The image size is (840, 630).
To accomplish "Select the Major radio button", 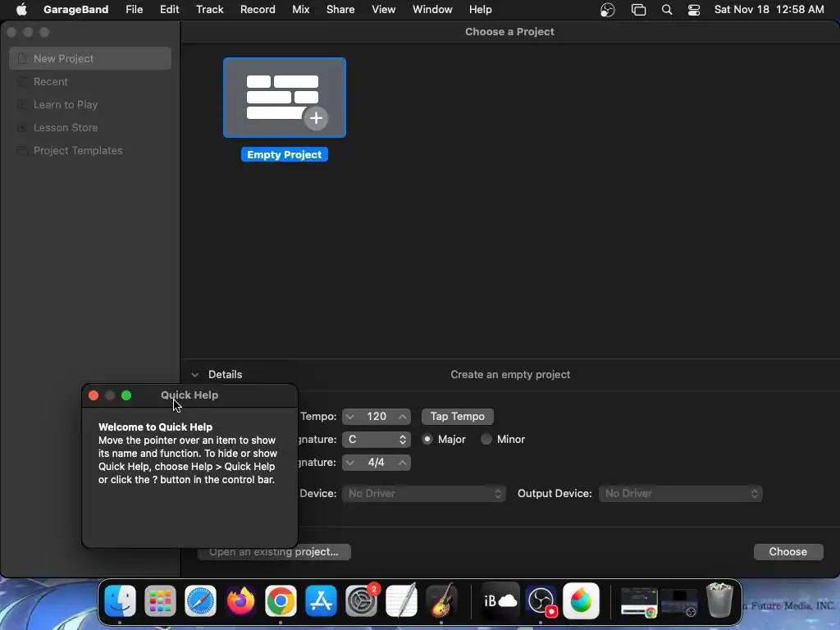I will pos(427,440).
